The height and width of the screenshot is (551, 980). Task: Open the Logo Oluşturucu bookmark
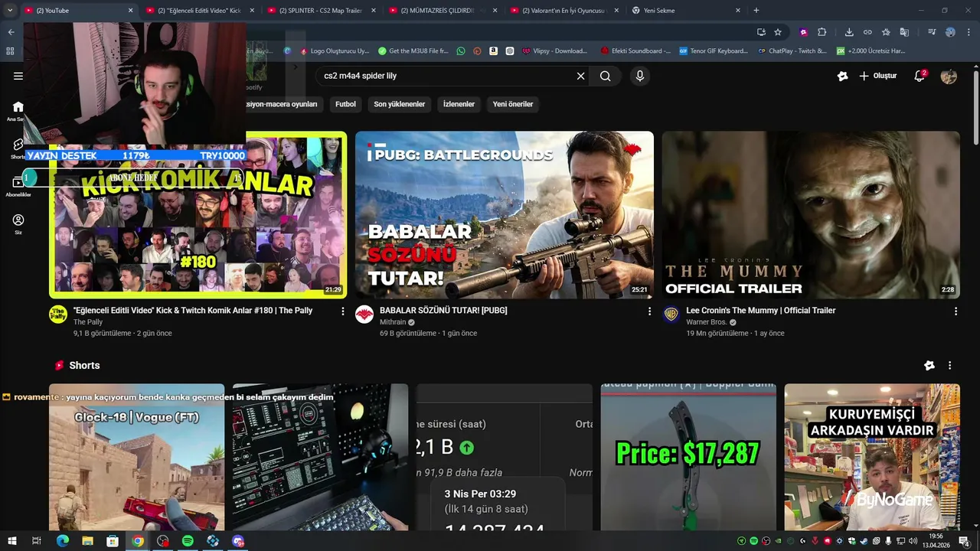[x=335, y=51]
